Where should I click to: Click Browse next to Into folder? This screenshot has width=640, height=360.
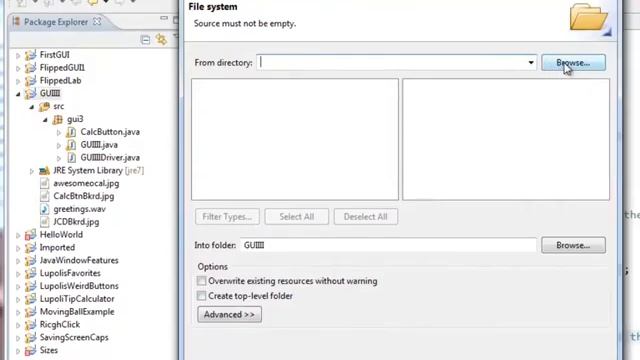coord(573,245)
